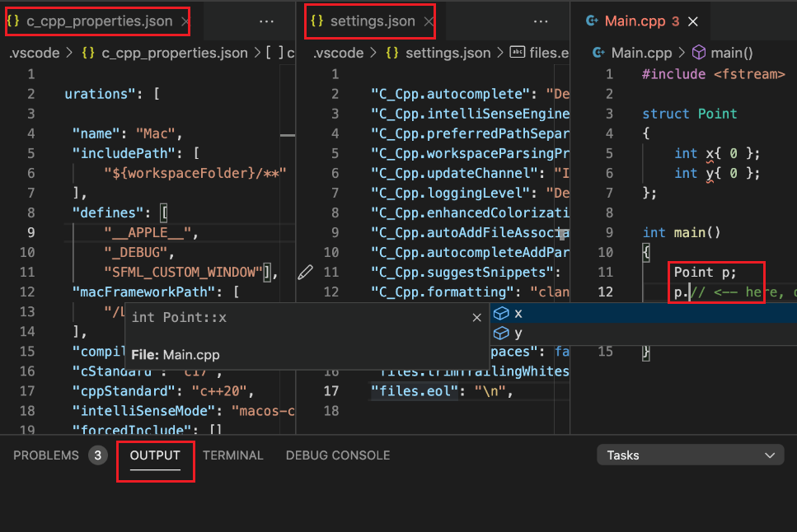Close the int Point::x details popup
Image resolution: width=797 pixels, height=532 pixels.
click(476, 318)
